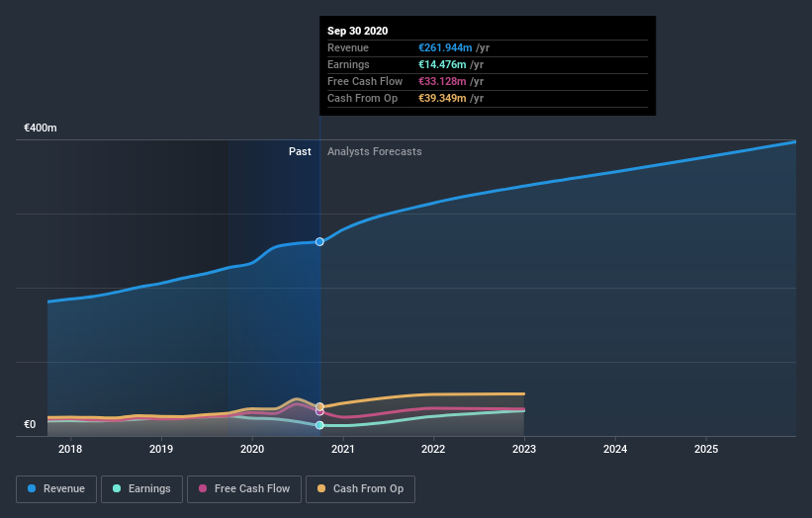Click the Revenue row label in tooltip
This screenshot has height=518, width=812.
click(x=348, y=47)
